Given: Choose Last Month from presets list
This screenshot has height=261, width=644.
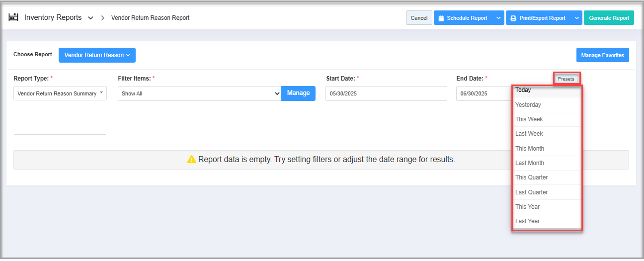Looking at the screenshot, I should point(547,163).
